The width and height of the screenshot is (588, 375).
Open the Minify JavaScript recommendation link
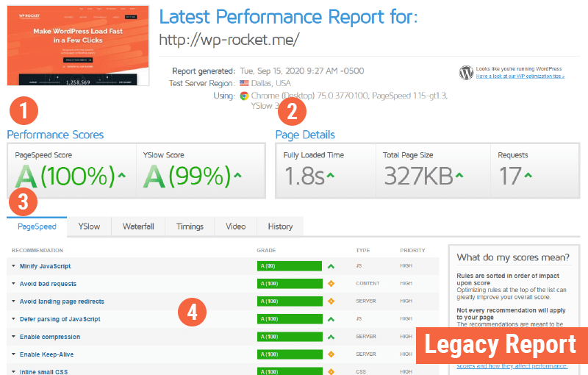pos(45,266)
